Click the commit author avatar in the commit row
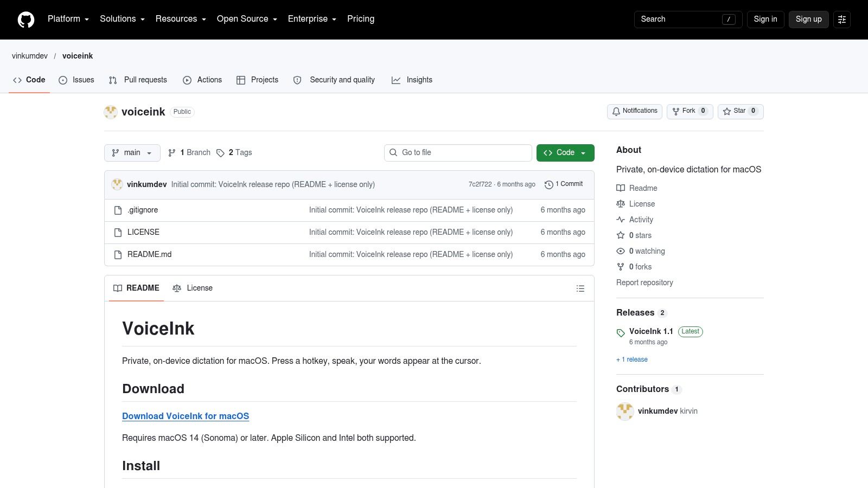Viewport: 868px width, 488px height. coord(117,184)
